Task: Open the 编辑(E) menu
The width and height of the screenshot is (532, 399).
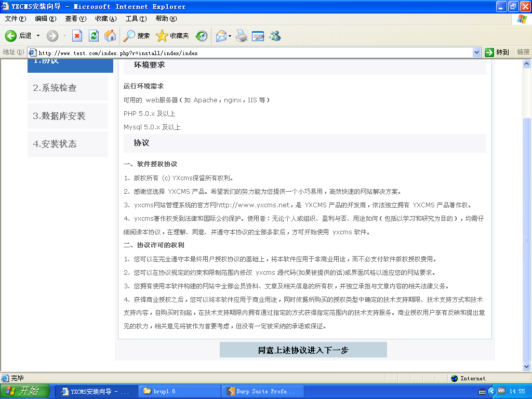Action: pyautogui.click(x=46, y=19)
